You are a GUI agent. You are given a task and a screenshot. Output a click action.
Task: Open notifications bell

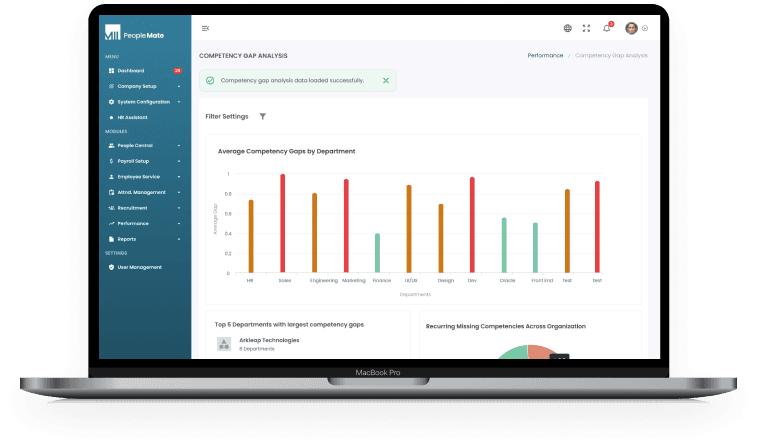point(606,28)
